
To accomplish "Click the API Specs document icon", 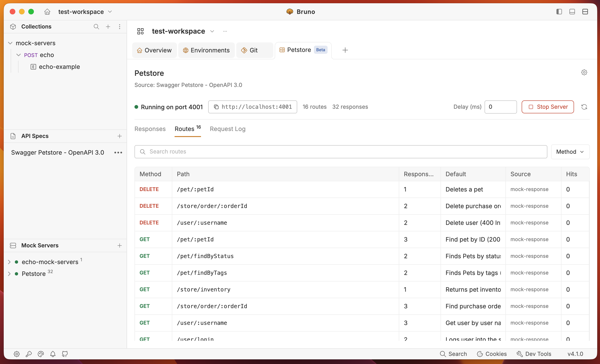I will (13, 136).
